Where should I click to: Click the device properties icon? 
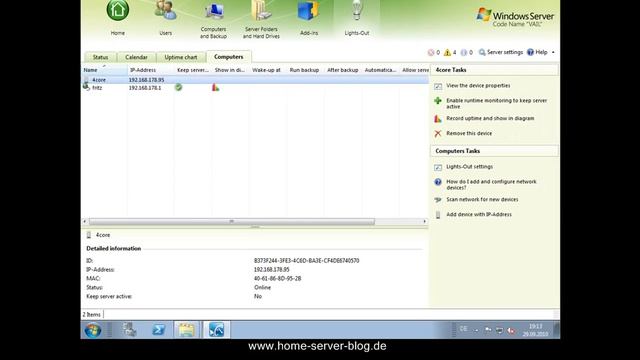click(438, 86)
